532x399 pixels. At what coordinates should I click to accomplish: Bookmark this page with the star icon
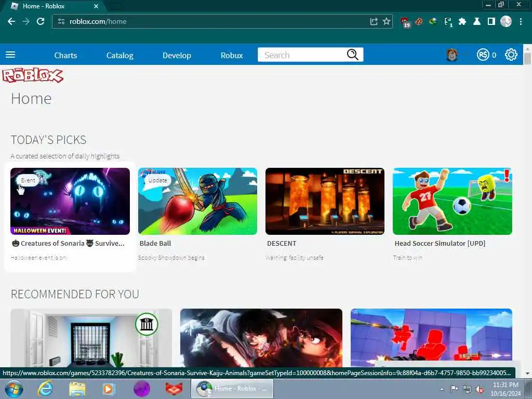pos(386,21)
